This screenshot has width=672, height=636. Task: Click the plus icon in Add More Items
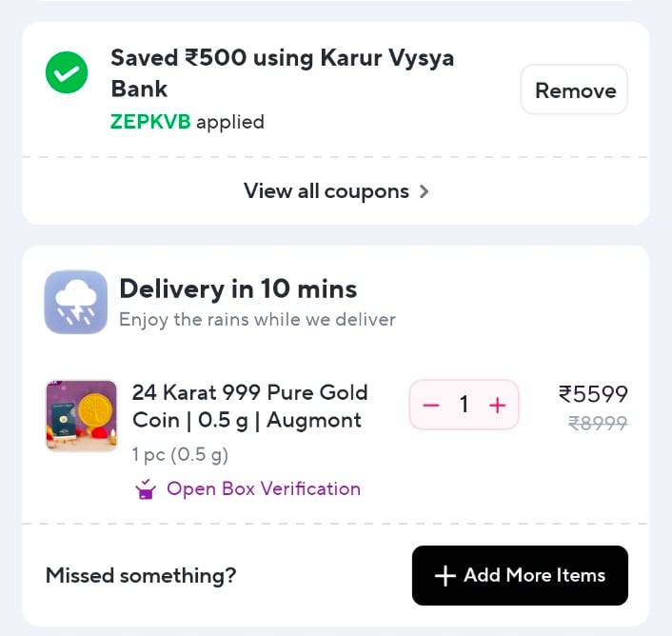(x=444, y=576)
